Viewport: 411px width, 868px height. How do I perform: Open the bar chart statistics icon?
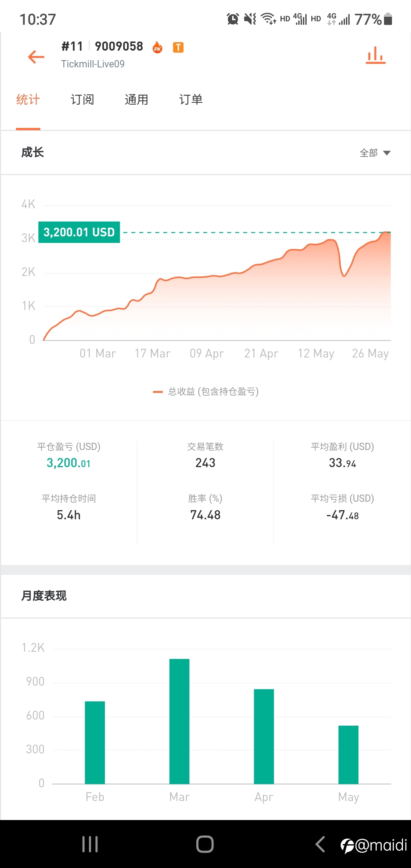[x=376, y=55]
